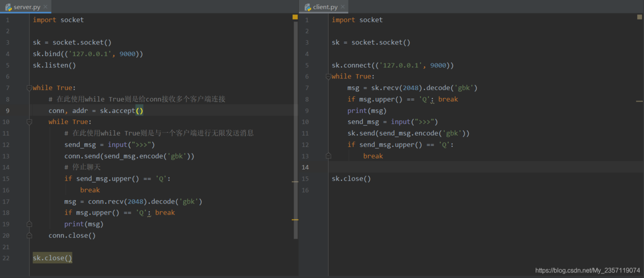Image resolution: width=644 pixels, height=278 pixels.
Task: Click 'conn, addr = sk.accept()' line
Action: coord(96,111)
